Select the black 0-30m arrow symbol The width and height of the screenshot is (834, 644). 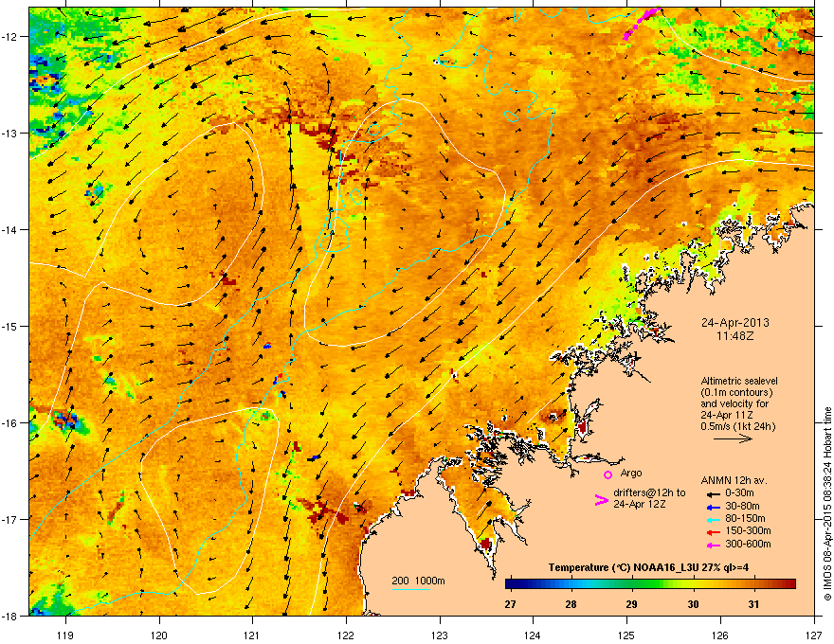pyautogui.click(x=714, y=493)
